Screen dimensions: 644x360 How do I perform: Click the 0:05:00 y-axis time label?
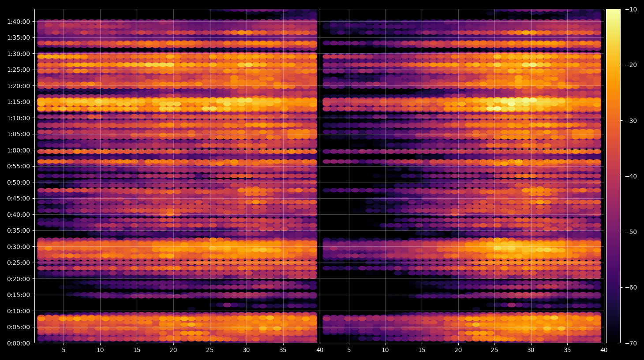(x=19, y=327)
